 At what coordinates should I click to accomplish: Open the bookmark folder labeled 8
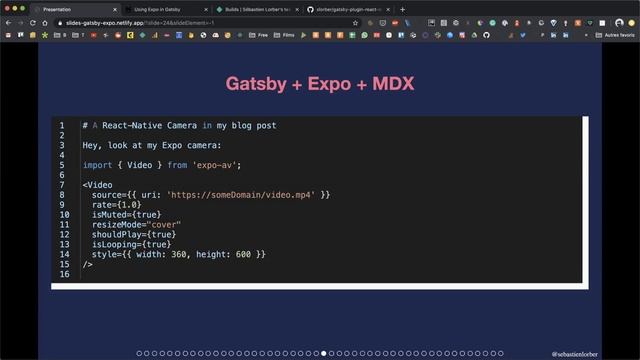click(60, 36)
